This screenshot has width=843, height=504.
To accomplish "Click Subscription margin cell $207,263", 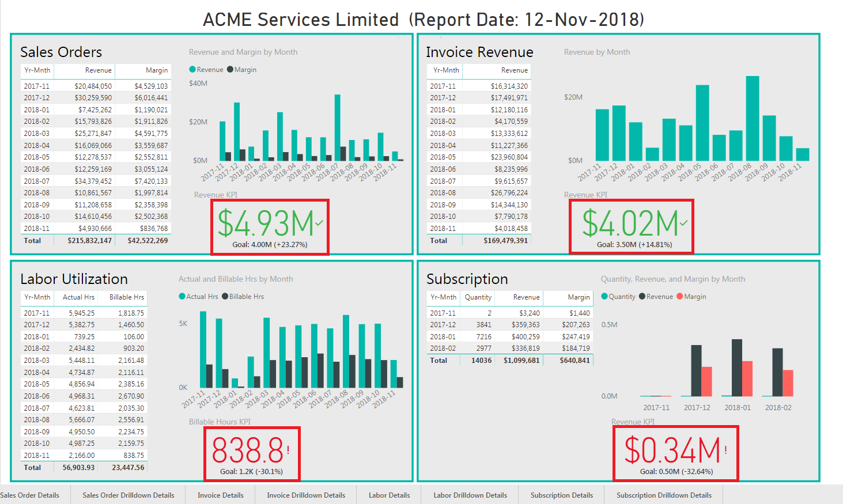I will coord(576,325).
